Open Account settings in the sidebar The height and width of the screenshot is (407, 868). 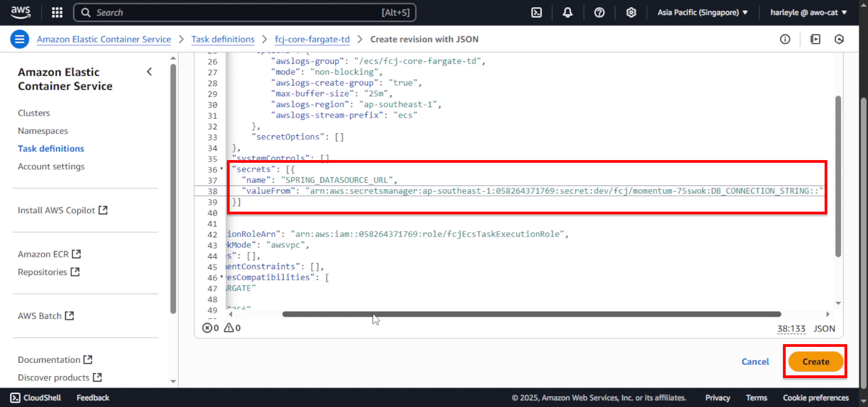click(x=51, y=166)
